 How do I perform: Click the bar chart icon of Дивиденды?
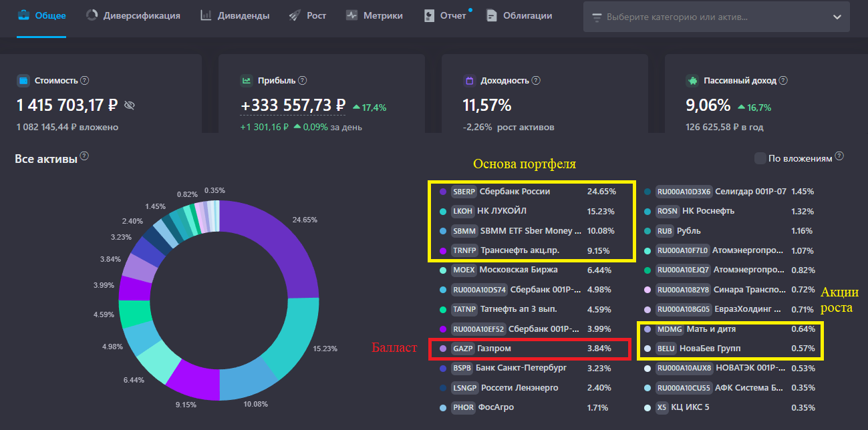click(206, 15)
